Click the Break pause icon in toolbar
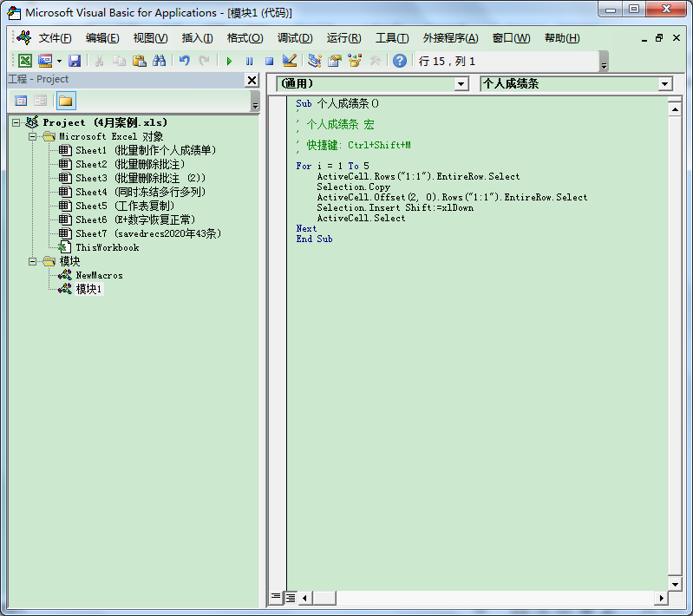The image size is (693, 616). tap(249, 61)
